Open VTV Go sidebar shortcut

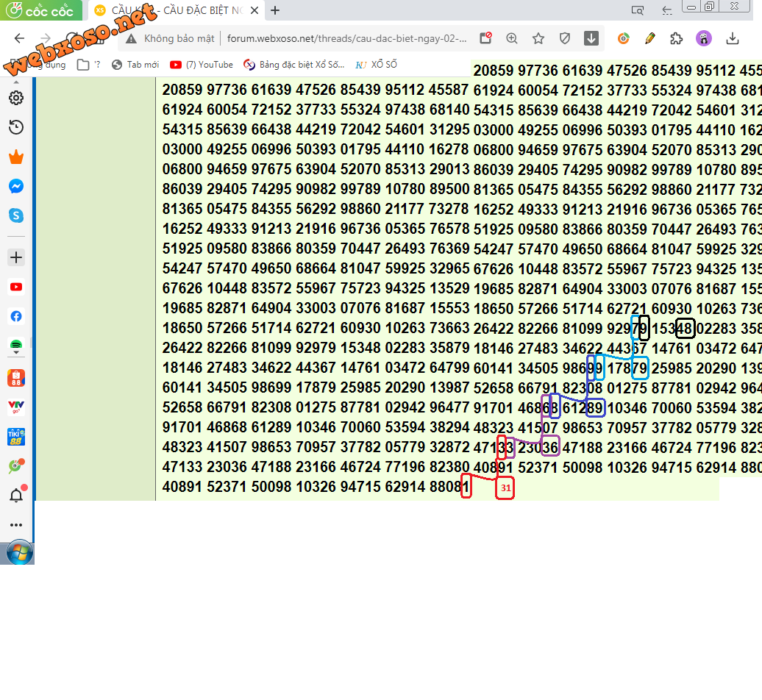tap(15, 407)
